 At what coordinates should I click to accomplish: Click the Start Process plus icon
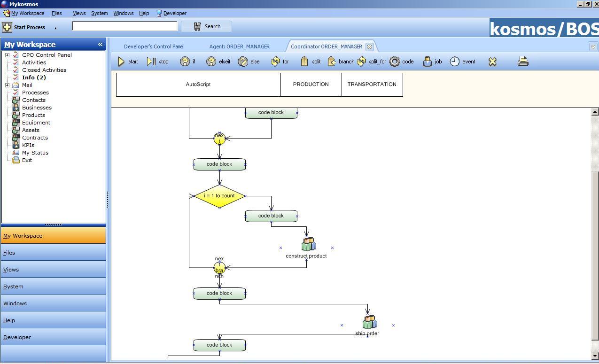(7, 27)
